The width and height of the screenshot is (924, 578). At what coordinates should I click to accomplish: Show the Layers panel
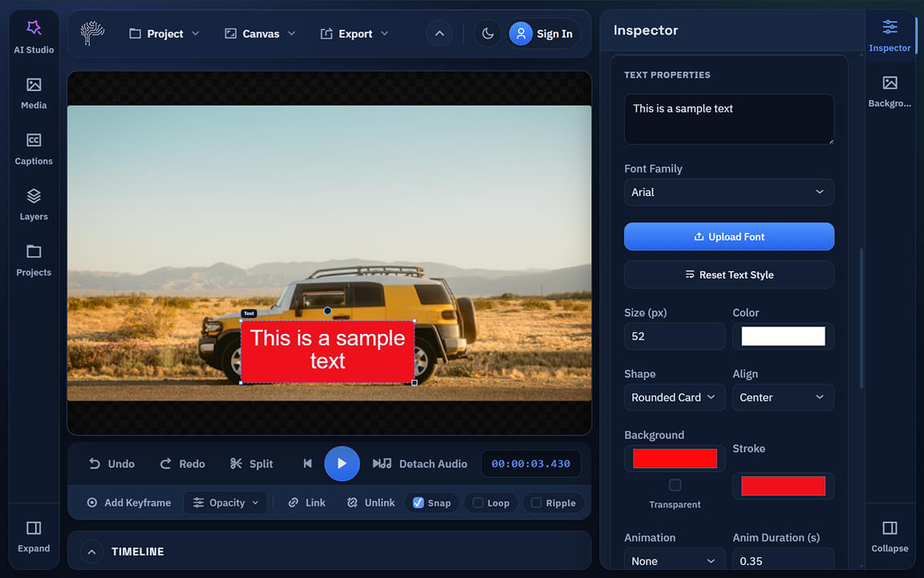pyautogui.click(x=34, y=204)
